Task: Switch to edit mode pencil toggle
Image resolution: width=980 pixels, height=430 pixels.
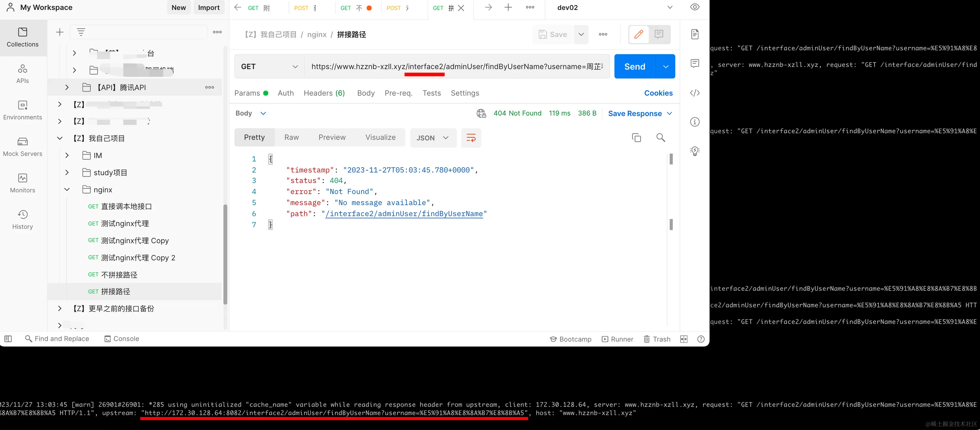Action: click(639, 34)
